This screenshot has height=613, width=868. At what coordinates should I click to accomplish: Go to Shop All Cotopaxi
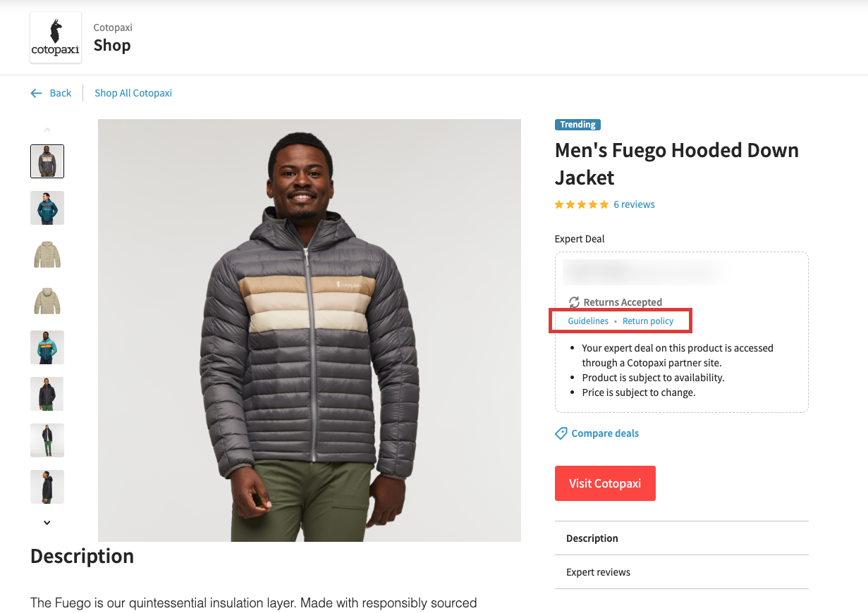(133, 93)
